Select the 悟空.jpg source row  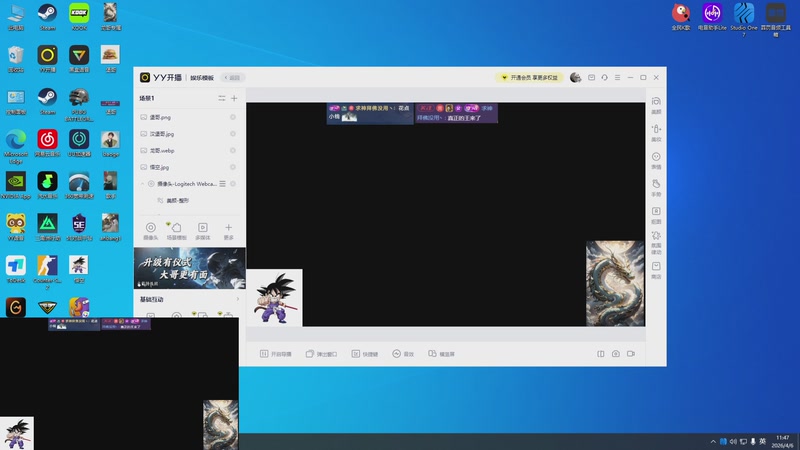click(189, 167)
